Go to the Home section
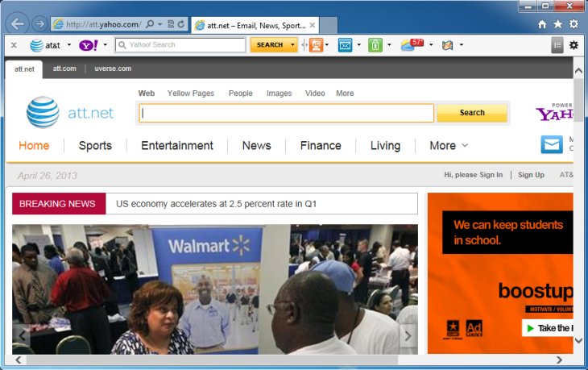 [x=34, y=145]
